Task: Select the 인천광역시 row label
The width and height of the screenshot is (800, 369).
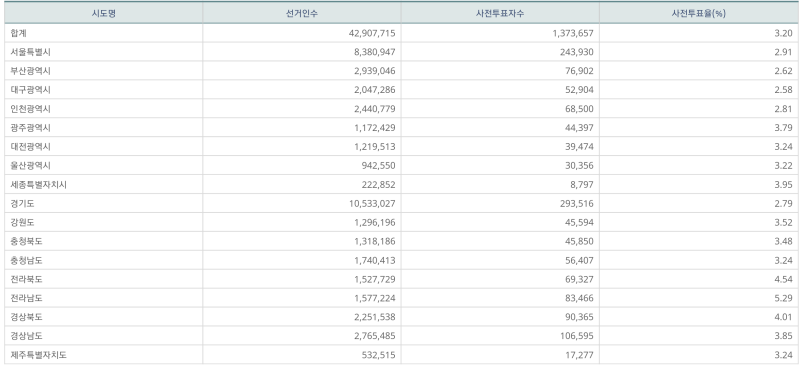Action: click(31, 109)
